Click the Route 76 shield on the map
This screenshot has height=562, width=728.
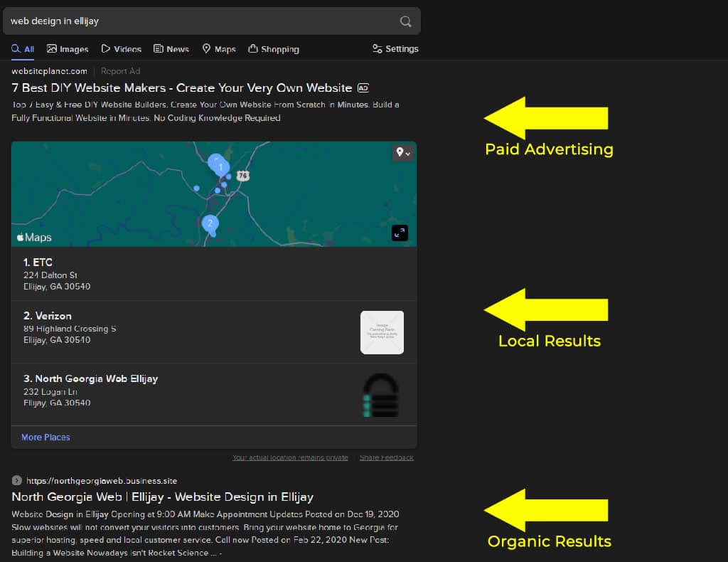tap(243, 176)
